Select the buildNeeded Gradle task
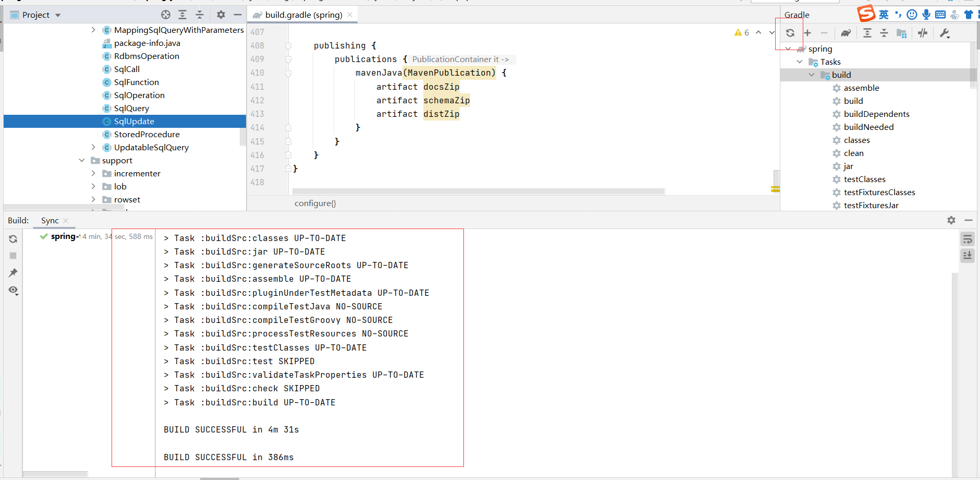This screenshot has height=480, width=980. 868,127
